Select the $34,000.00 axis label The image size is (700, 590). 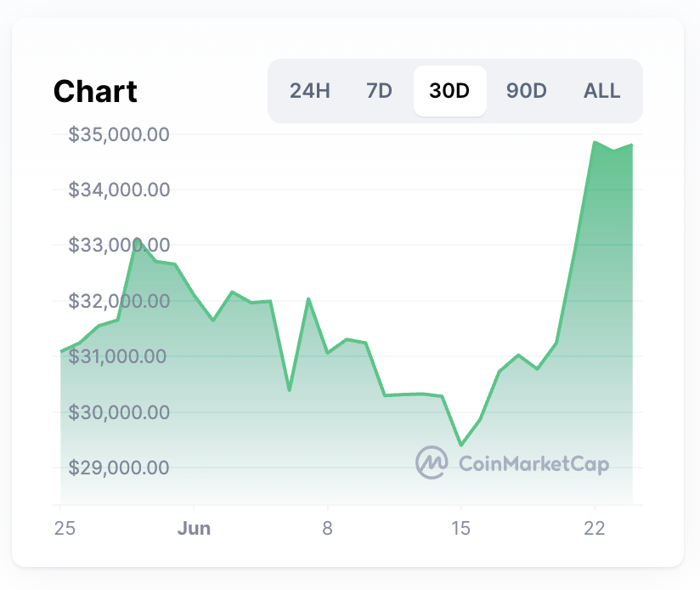pos(119,190)
